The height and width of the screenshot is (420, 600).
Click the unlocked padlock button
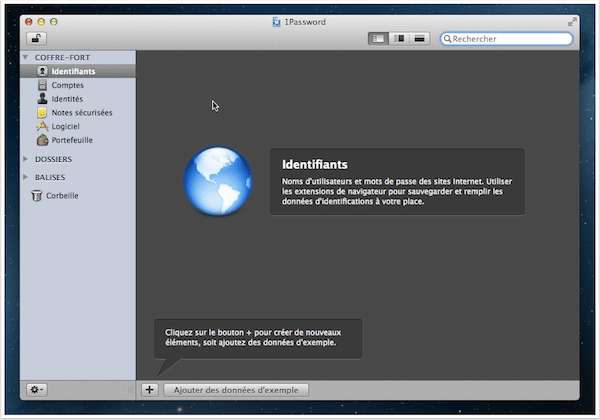(x=36, y=39)
